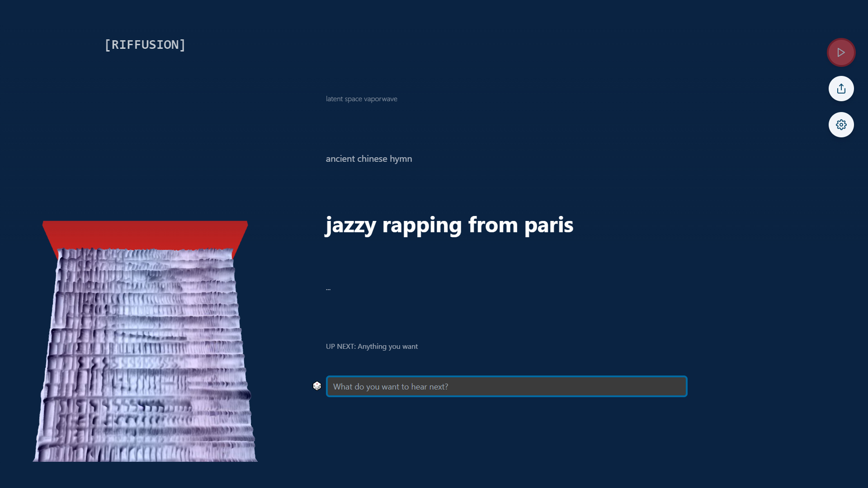This screenshot has width=868, height=488.
Task: Start playback with the red play button
Action: click(x=841, y=52)
